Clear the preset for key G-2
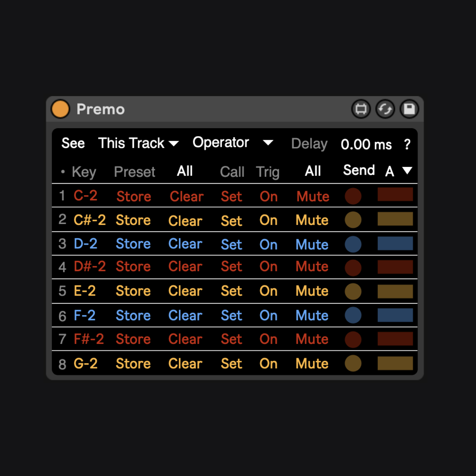Screen dimensions: 476x476 pyautogui.click(x=185, y=364)
